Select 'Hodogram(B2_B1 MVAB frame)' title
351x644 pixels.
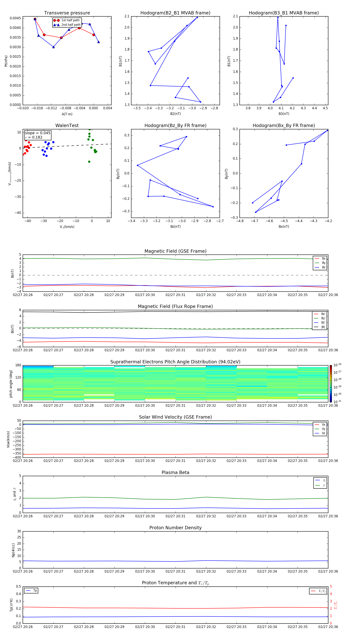pyautogui.click(x=175, y=13)
